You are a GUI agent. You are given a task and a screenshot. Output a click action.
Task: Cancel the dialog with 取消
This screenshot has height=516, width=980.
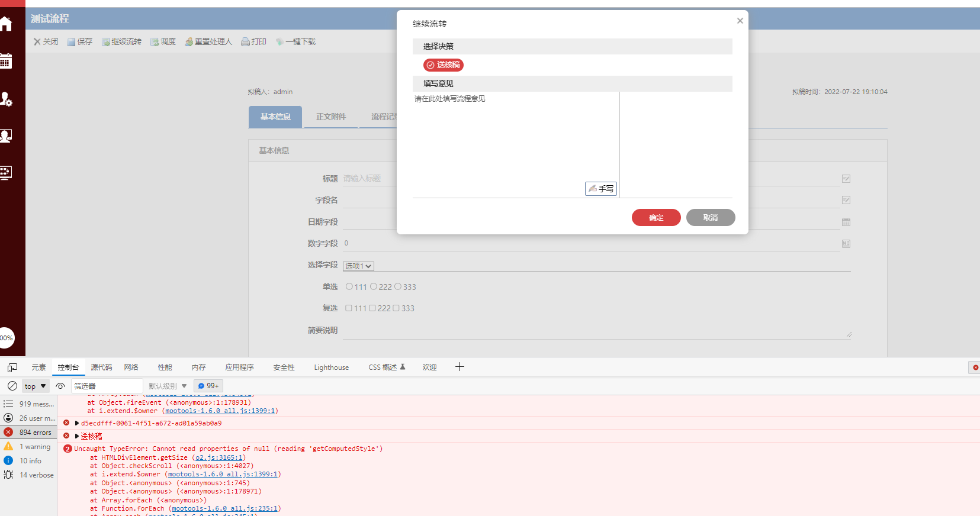coord(711,218)
